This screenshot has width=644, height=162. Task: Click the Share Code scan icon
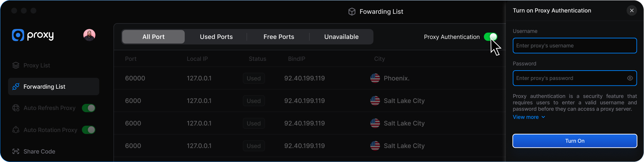[x=16, y=151]
